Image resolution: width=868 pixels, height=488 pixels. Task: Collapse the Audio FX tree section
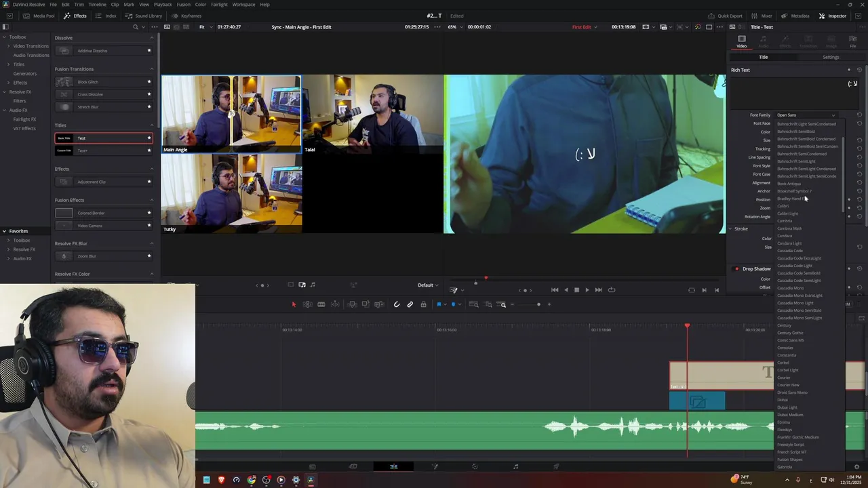pyautogui.click(x=4, y=110)
